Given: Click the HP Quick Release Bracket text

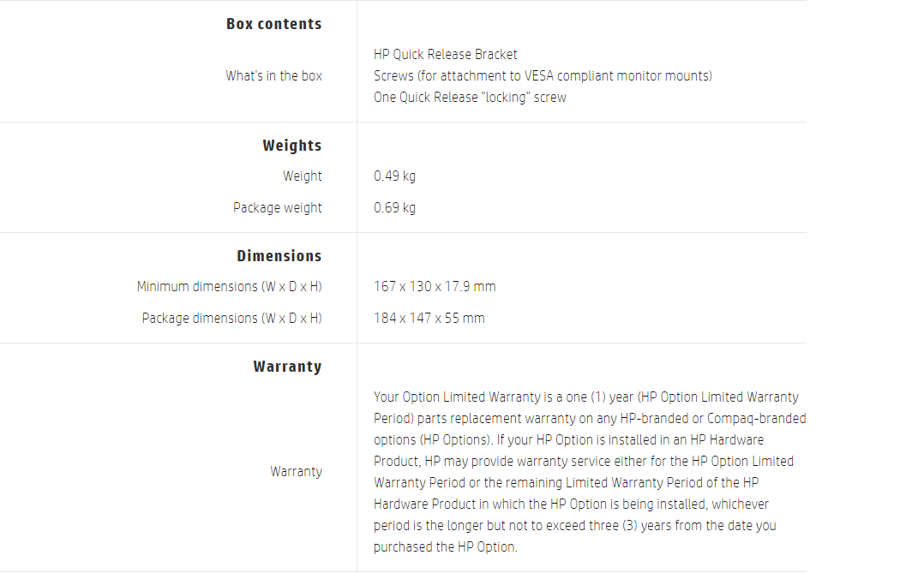Looking at the screenshot, I should click(x=445, y=54).
